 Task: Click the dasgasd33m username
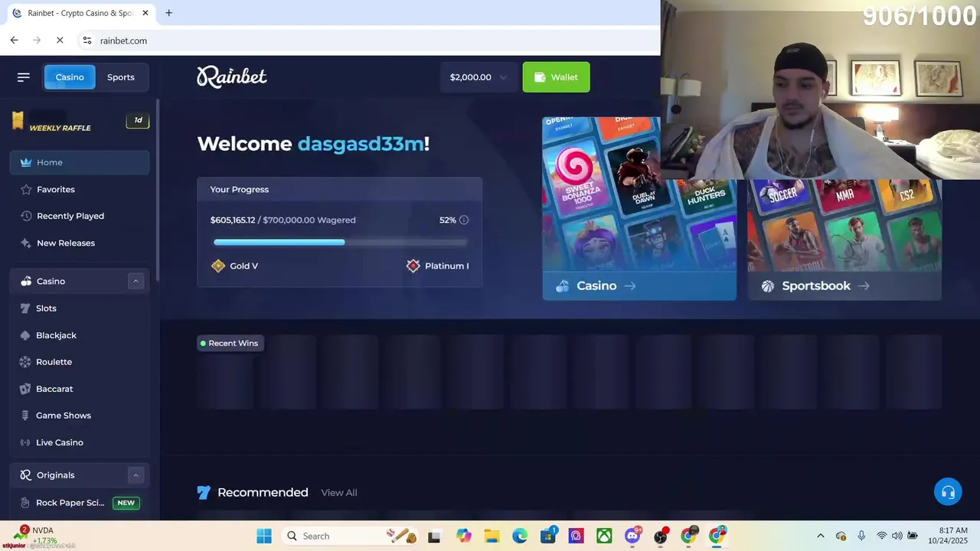point(361,144)
